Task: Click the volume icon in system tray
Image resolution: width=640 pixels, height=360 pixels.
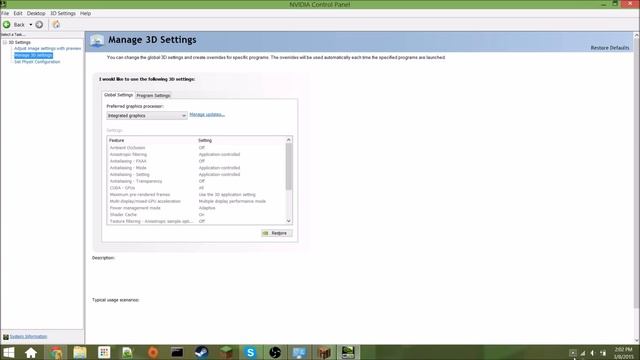Action: pyautogui.click(x=593, y=353)
